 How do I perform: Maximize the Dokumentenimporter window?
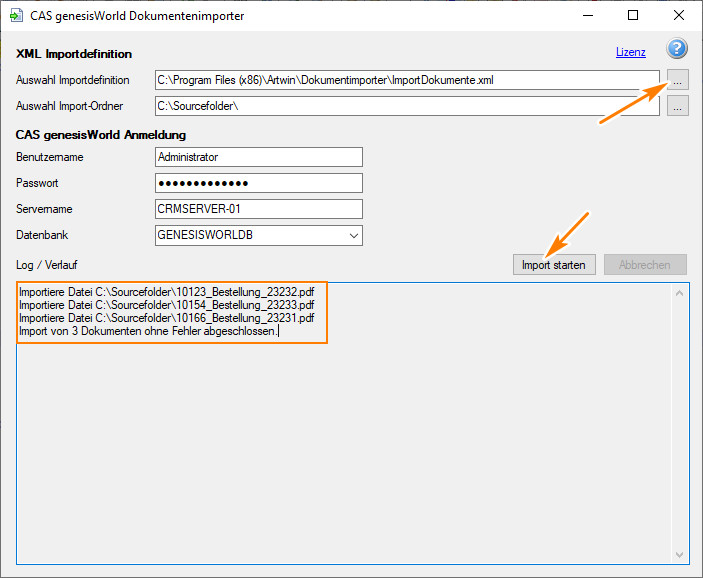pyautogui.click(x=633, y=15)
